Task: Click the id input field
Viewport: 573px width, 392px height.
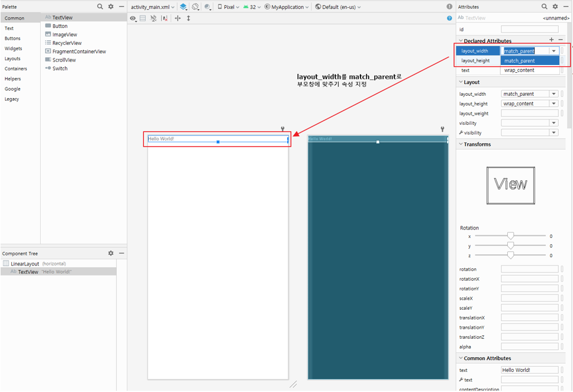Action: [x=530, y=29]
